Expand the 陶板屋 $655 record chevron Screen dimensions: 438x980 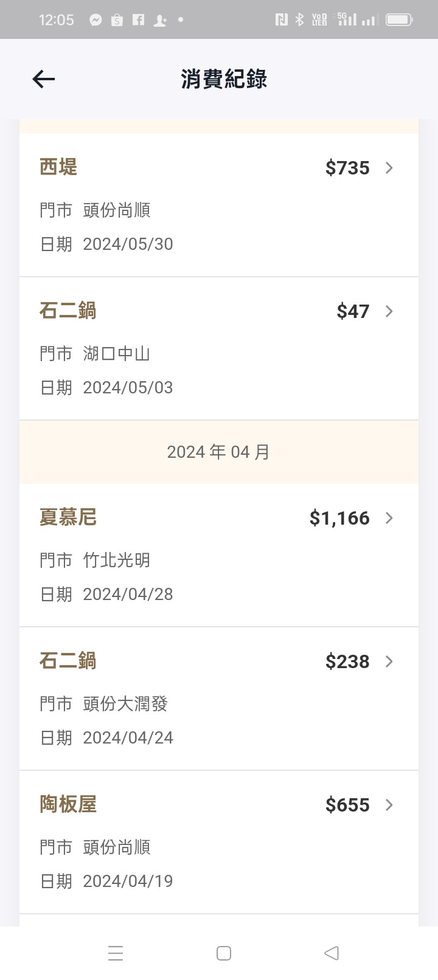pos(389,805)
